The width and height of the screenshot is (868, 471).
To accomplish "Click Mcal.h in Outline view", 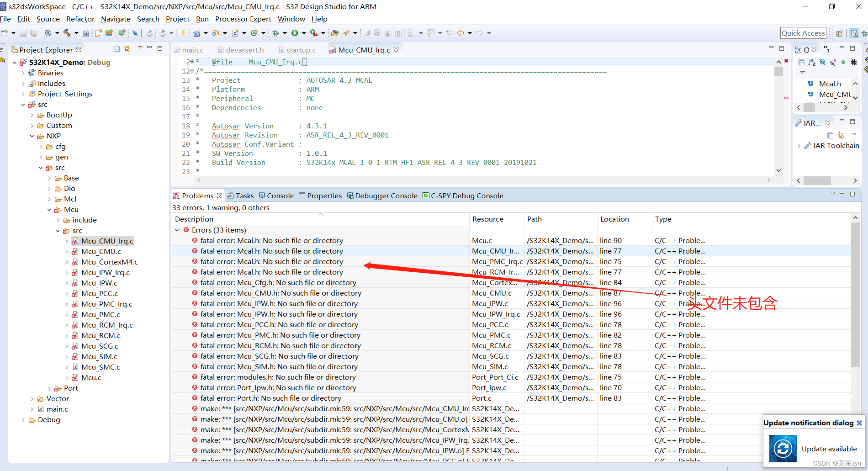I will [830, 84].
